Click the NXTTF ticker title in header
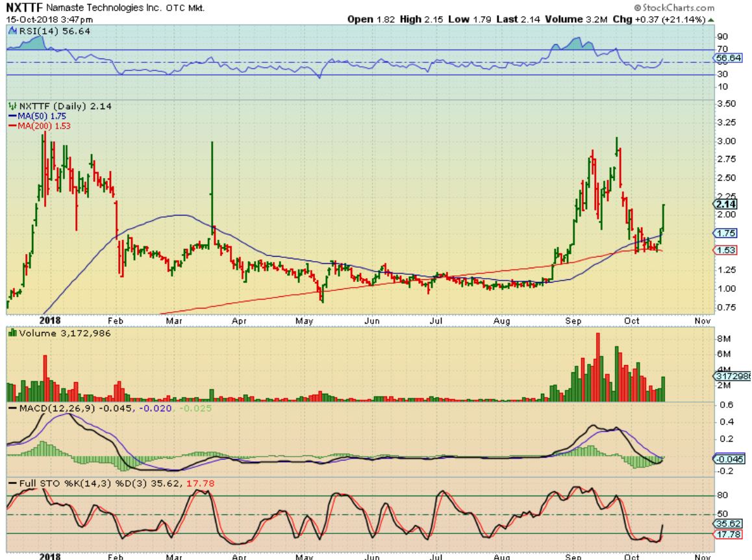This screenshot has width=752, height=560. pyautogui.click(x=24, y=8)
